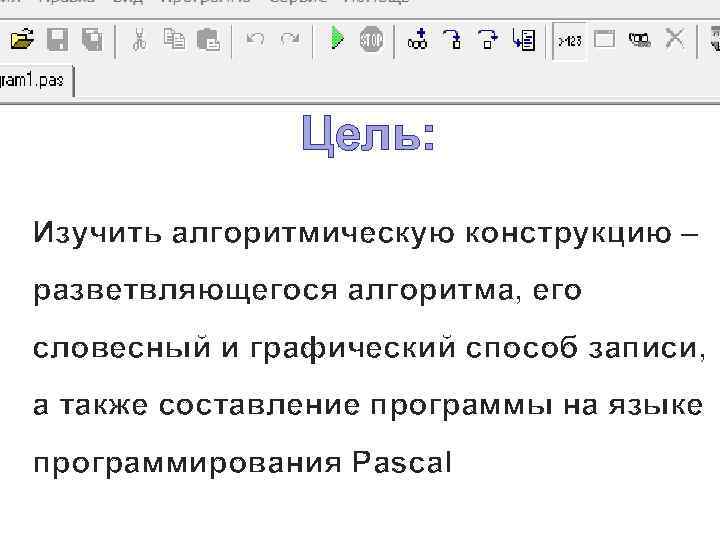This screenshot has width=720, height=540.
Task: Redo the last undone action
Action: pos(290,39)
